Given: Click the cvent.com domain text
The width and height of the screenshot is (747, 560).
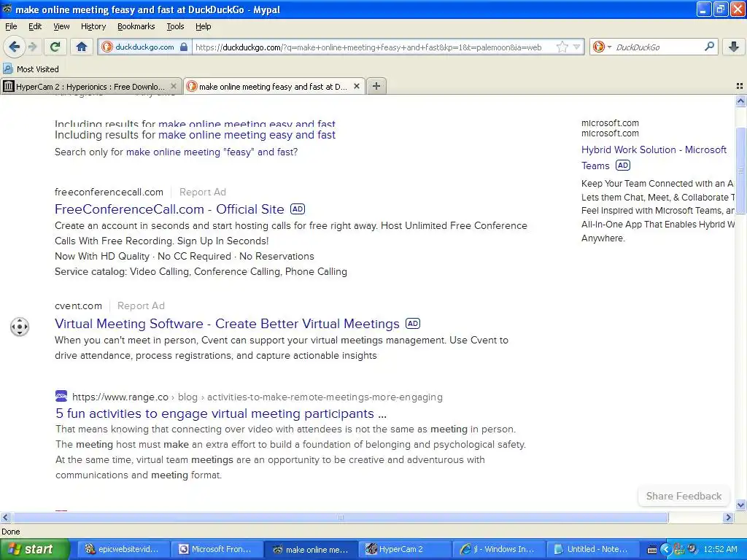Looking at the screenshot, I should click(x=78, y=306).
